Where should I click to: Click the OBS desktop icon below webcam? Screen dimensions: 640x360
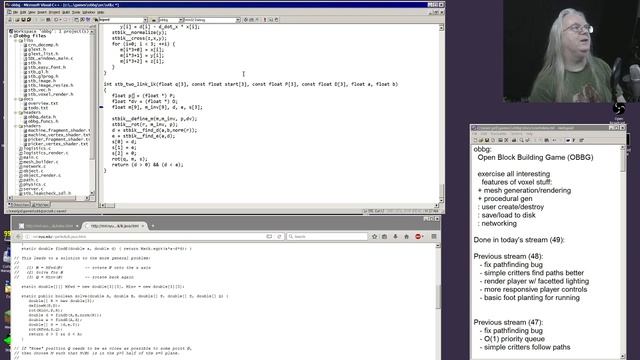(619, 109)
